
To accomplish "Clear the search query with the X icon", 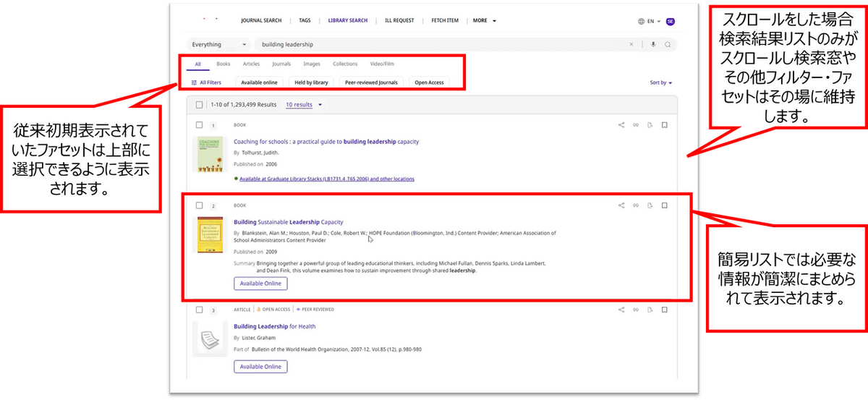I will click(631, 44).
